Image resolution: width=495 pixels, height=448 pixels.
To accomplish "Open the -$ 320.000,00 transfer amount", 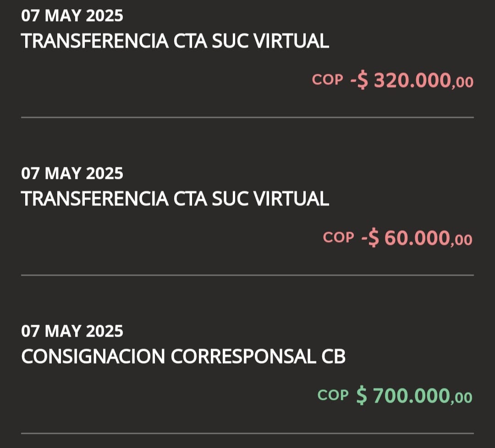I will pos(411,81).
